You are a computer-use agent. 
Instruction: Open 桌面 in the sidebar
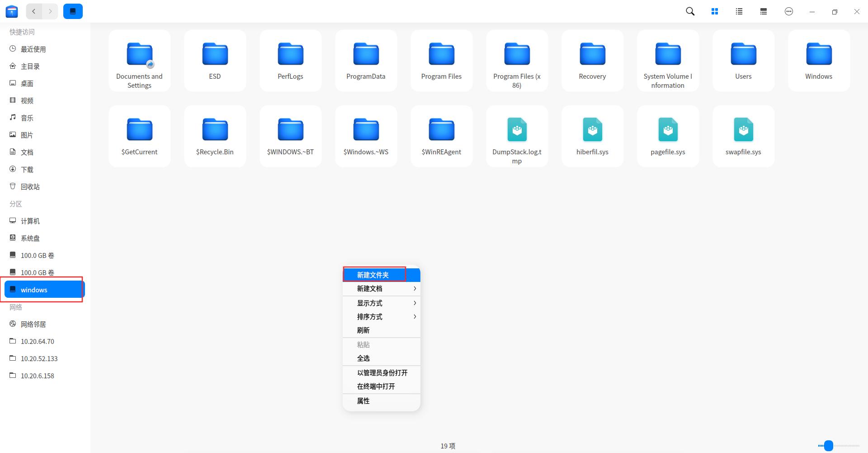45,83
